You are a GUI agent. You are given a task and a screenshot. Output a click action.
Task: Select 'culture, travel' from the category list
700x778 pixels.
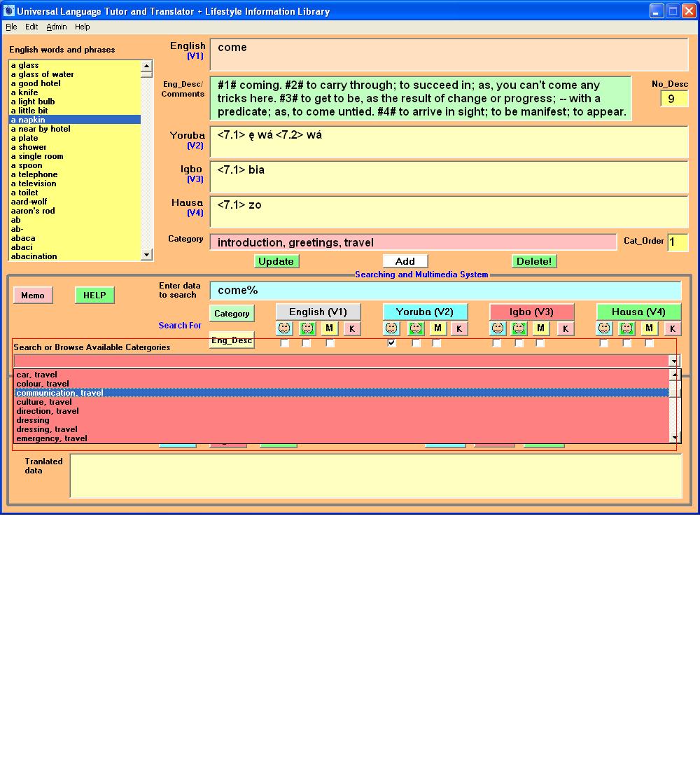click(44, 402)
